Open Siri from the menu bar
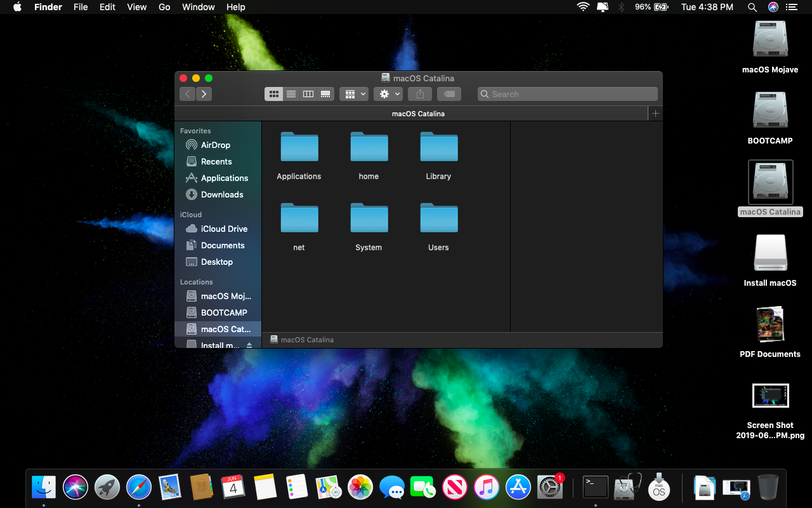This screenshot has width=812, height=508. click(x=773, y=7)
